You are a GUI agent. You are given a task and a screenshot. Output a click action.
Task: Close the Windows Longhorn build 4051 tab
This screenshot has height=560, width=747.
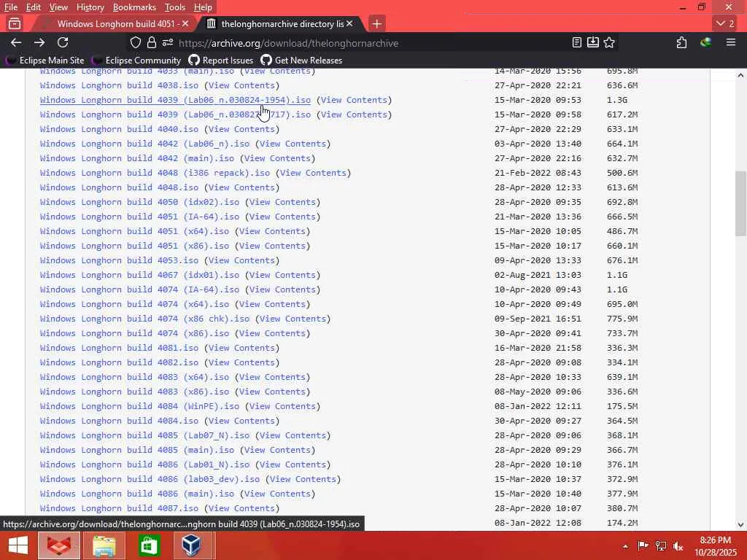pos(185,23)
